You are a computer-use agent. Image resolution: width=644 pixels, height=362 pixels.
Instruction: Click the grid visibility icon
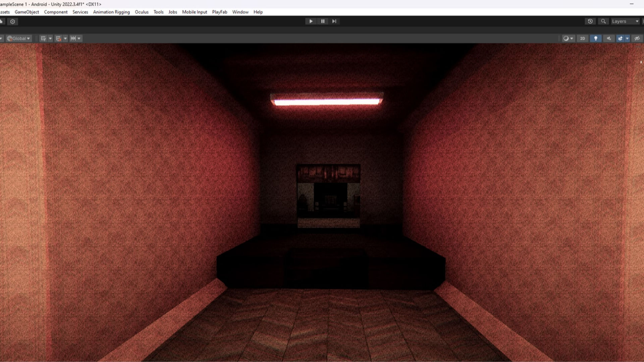click(43, 39)
